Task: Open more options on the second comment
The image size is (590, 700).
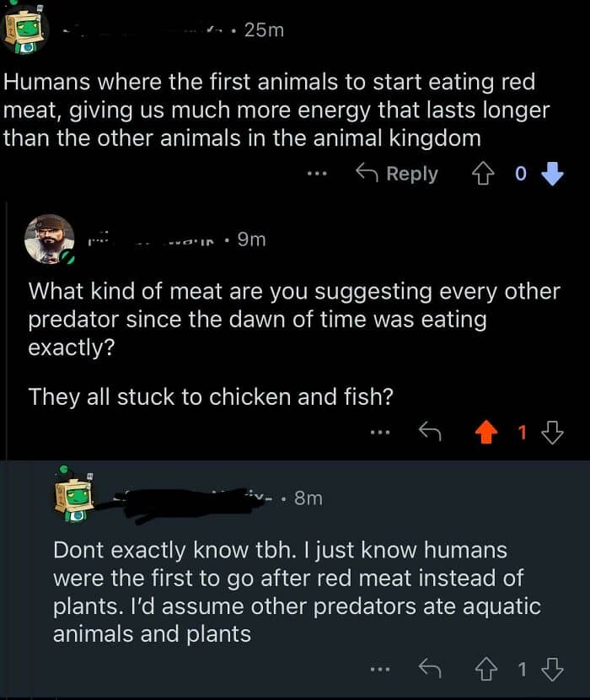Action: (x=379, y=433)
